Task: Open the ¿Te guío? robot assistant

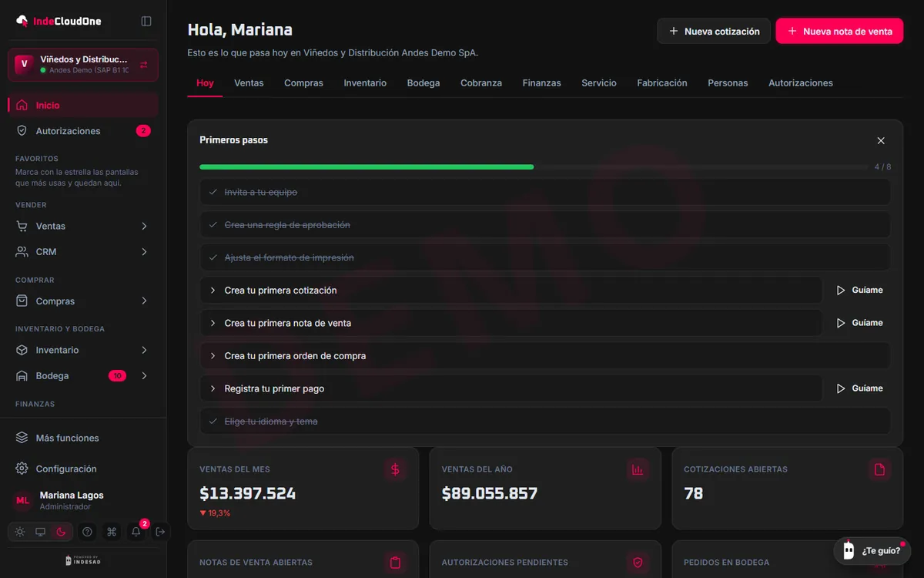Action: (x=872, y=551)
